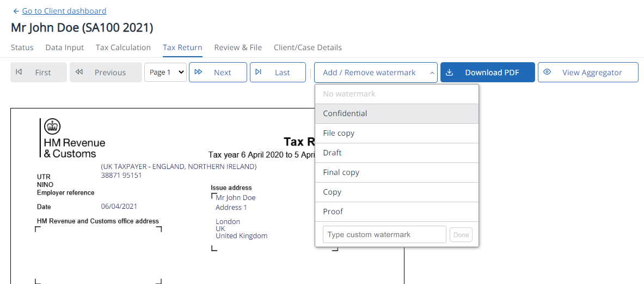Viewport: 644px width, 284px height.
Task: Pick the Final copy watermark option
Action: 341,172
